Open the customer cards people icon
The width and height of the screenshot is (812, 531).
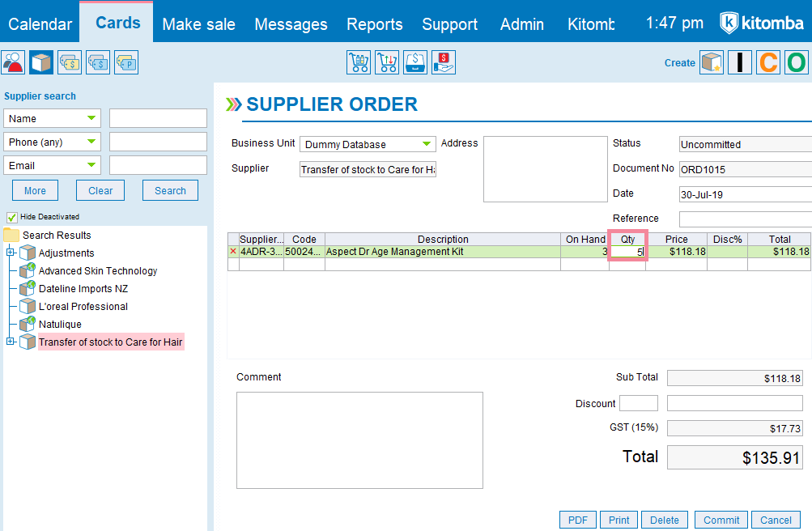(x=13, y=62)
